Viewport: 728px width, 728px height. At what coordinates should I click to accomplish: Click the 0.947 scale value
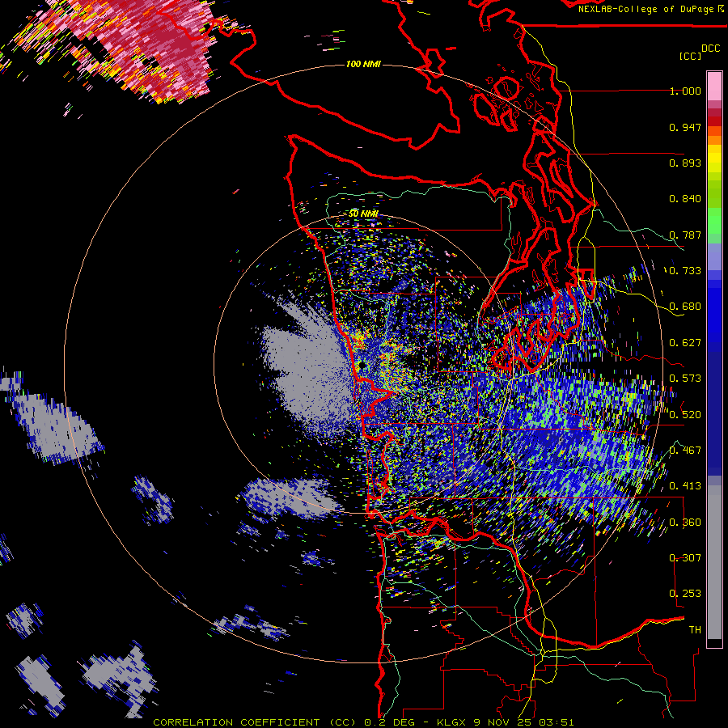(685, 127)
